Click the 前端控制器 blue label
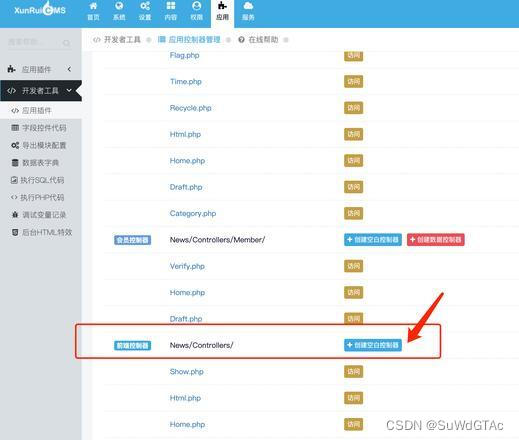This screenshot has height=440, width=519. 132,346
